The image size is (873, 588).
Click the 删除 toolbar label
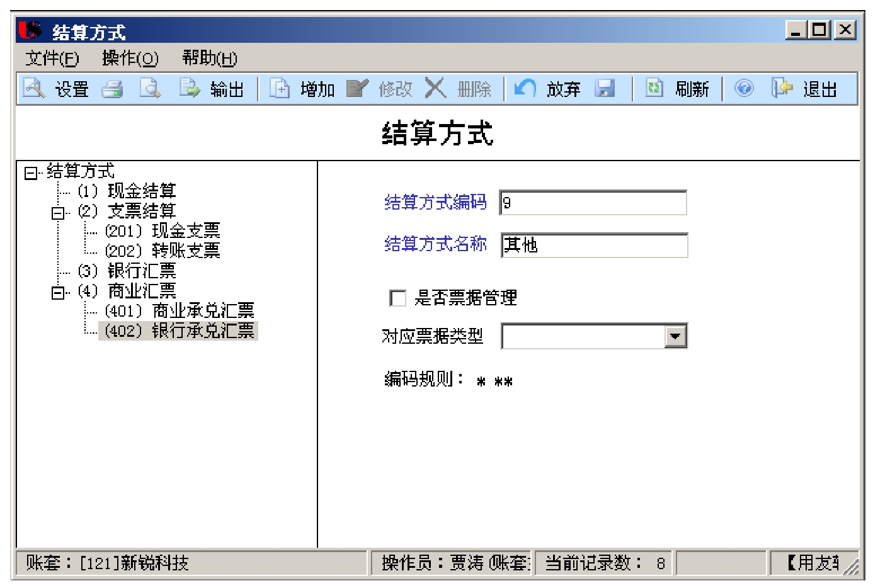pos(474,89)
